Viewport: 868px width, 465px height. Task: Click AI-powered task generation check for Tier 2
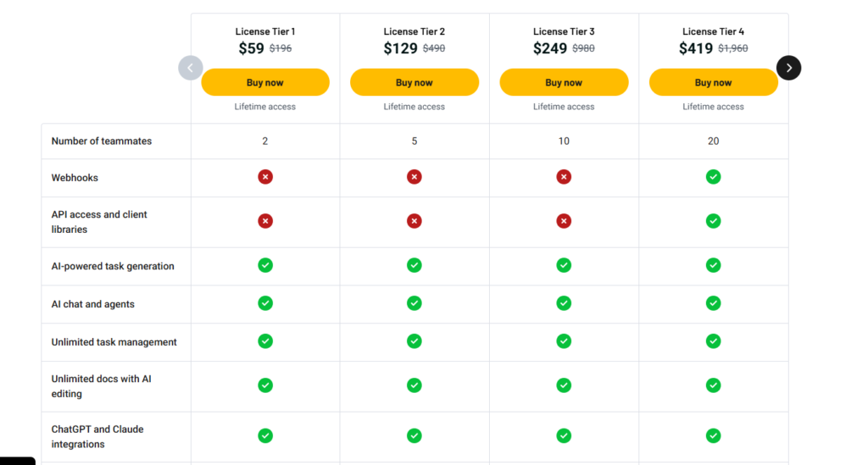click(x=414, y=265)
